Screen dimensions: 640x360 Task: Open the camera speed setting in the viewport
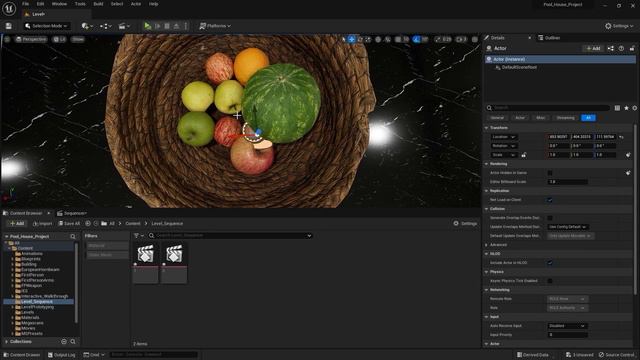[x=461, y=39]
